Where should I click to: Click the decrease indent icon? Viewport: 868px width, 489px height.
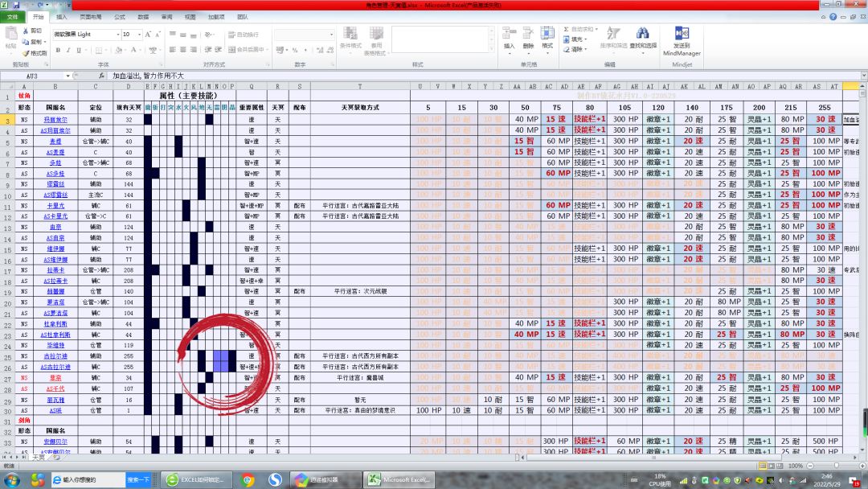pos(207,50)
